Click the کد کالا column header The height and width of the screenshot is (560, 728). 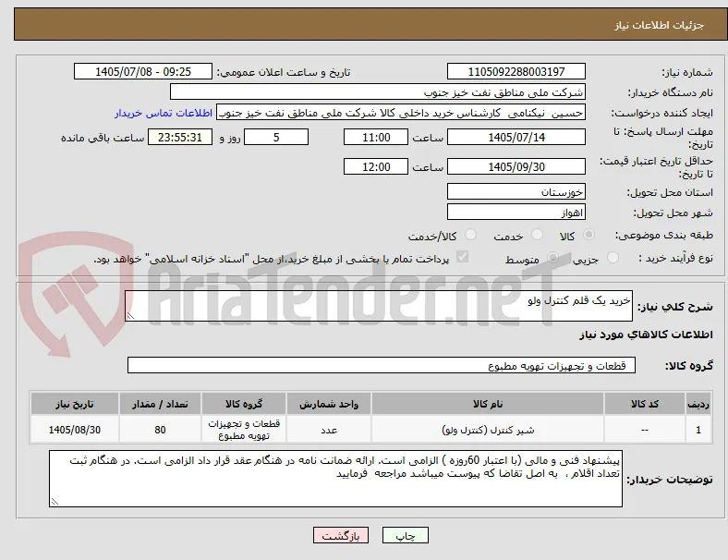pyautogui.click(x=645, y=404)
